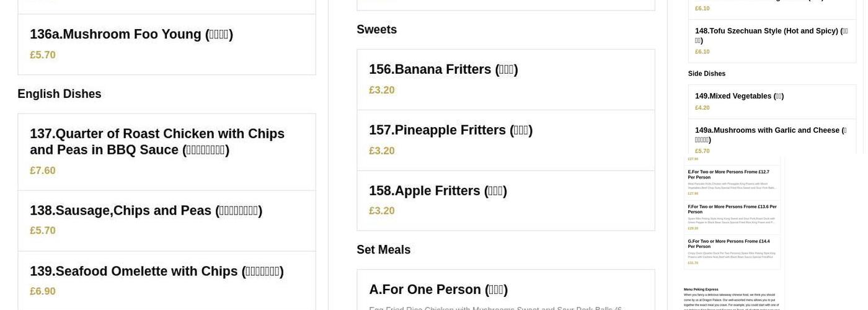Add 138.Sausage, Chips and Peas item

(x=146, y=211)
